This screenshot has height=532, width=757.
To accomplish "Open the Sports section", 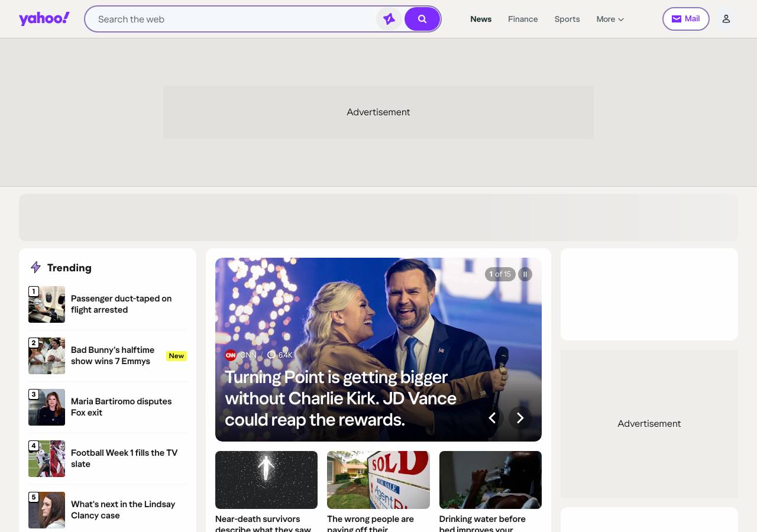I will 567,19.
